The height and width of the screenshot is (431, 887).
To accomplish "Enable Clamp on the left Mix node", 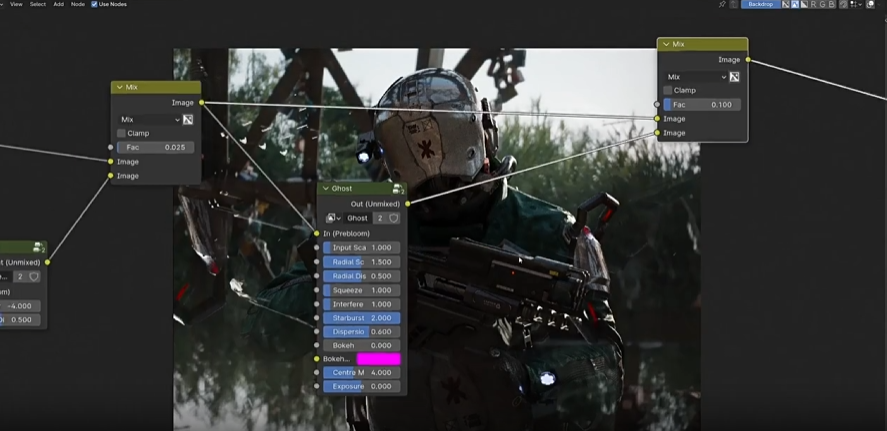I will click(x=121, y=133).
